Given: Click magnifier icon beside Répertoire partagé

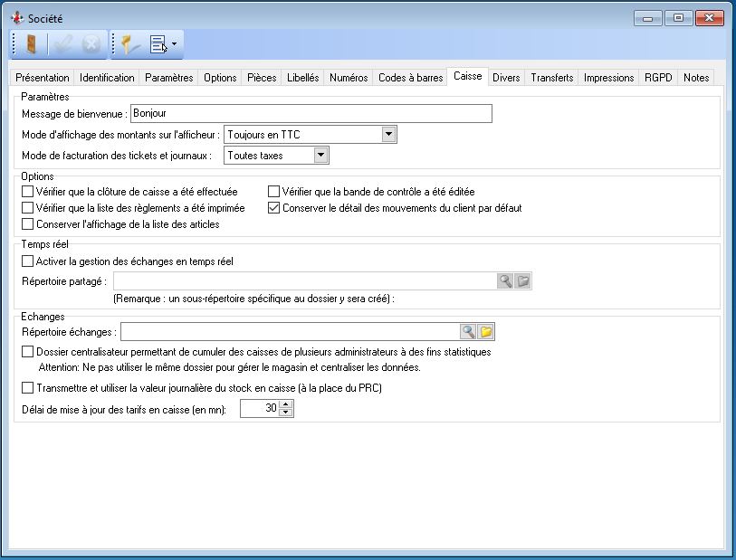Looking at the screenshot, I should coord(505,281).
